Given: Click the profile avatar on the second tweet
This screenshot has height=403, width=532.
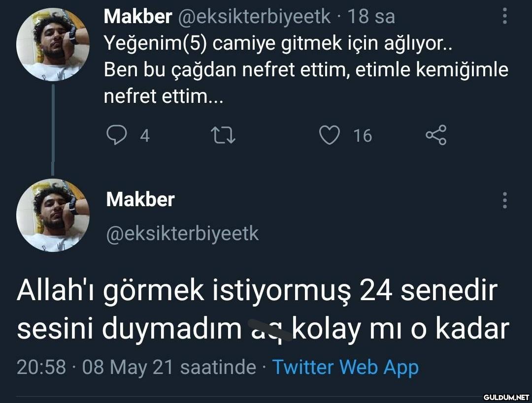Looking at the screenshot, I should click(x=53, y=215).
